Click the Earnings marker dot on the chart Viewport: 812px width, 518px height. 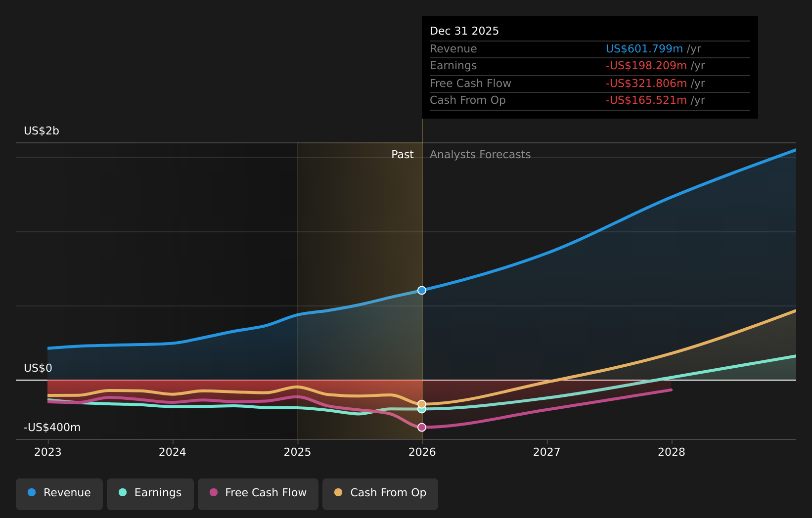coord(421,410)
